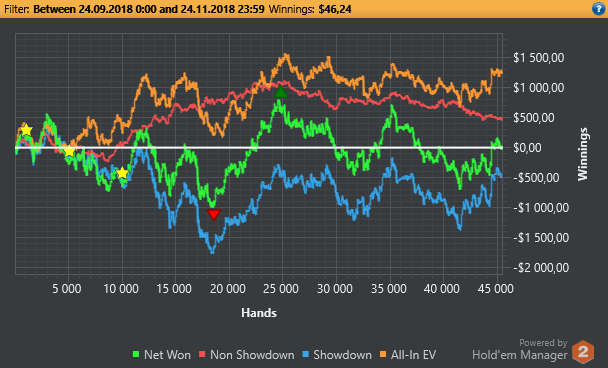The image size is (608, 368).
Task: Click the 10 000 hands axis label
Action: [x=121, y=289]
